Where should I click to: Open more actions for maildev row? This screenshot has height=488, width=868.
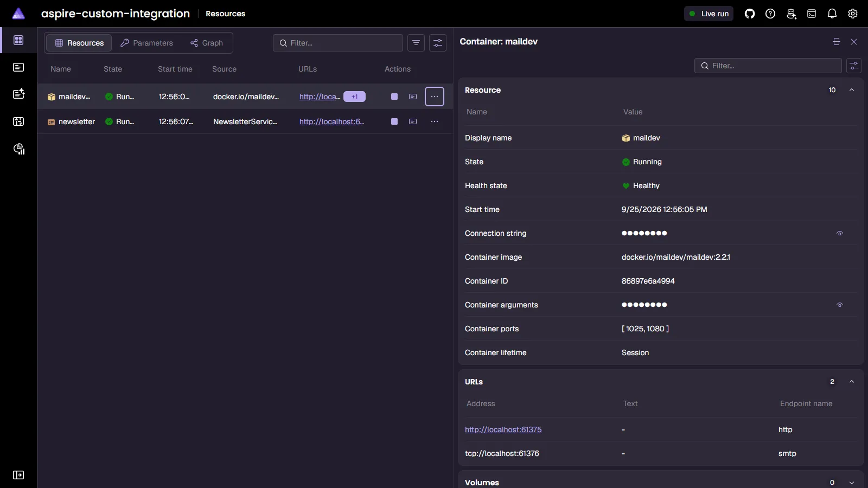435,97
